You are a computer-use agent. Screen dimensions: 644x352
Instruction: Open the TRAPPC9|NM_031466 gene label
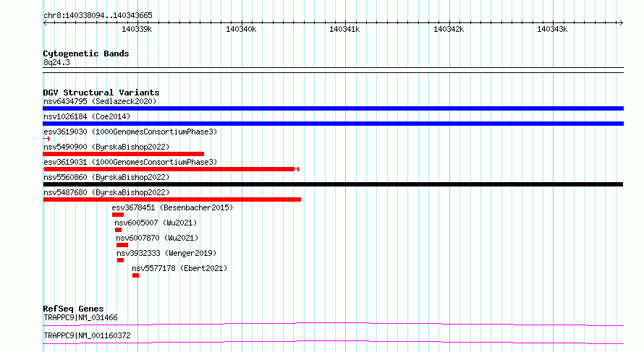pos(80,317)
